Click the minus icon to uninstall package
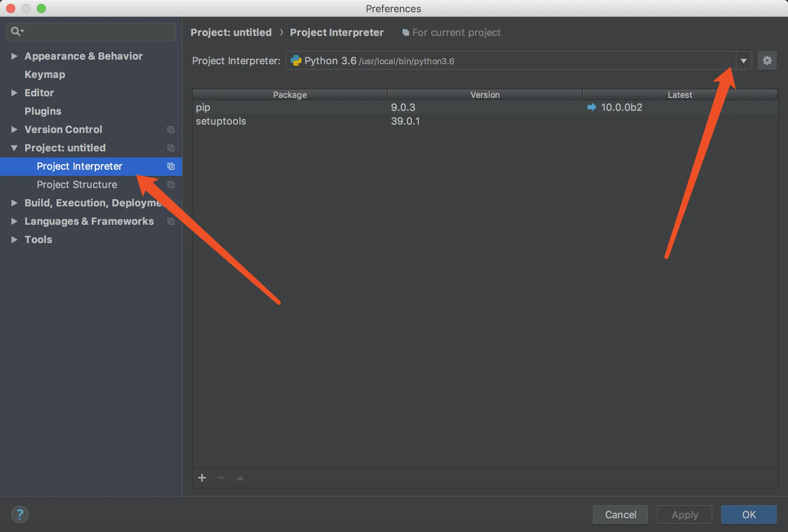This screenshot has height=532, width=788. (221, 478)
